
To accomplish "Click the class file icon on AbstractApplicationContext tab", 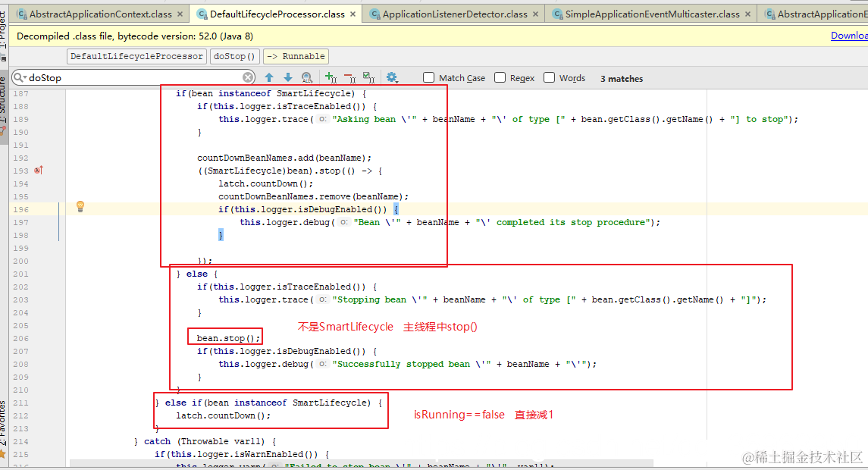I will [x=21, y=14].
